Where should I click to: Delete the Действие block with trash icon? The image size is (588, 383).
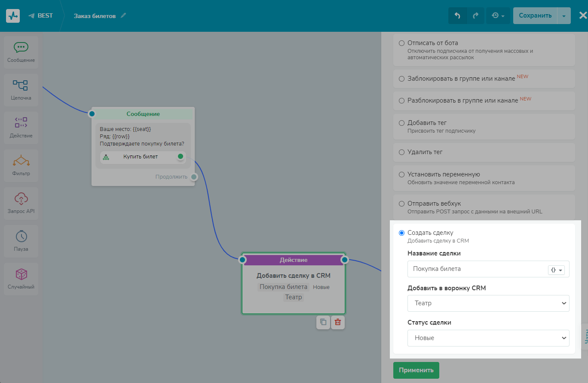(338, 322)
